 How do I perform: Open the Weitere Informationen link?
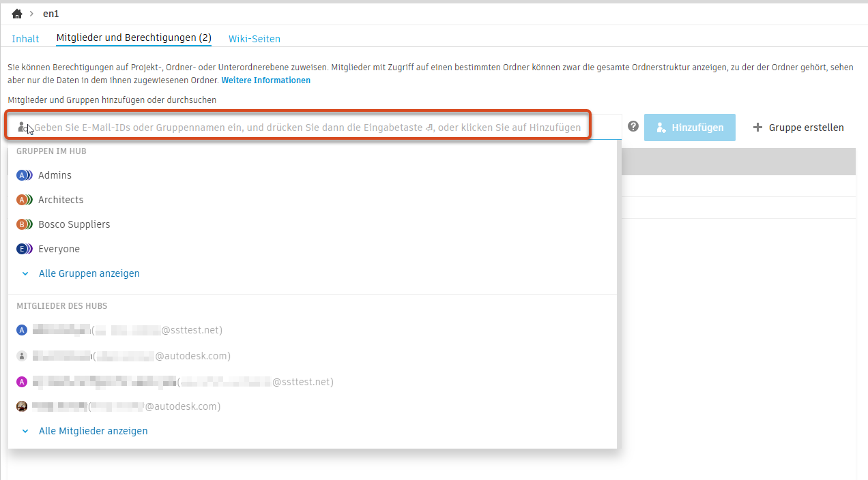[x=266, y=80]
